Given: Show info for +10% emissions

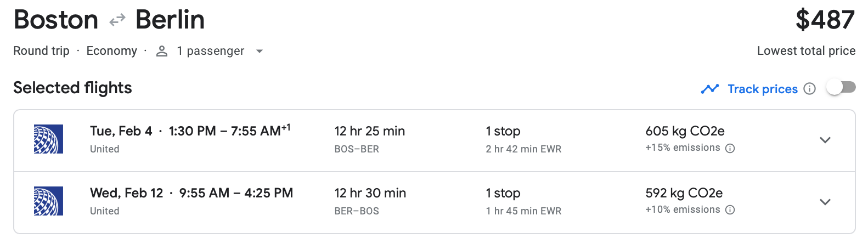Looking at the screenshot, I should click(x=730, y=210).
